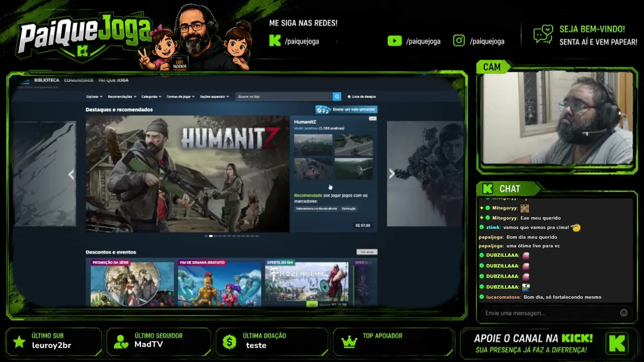Open the fourth HumanitZ screenshot thumbnail

[x=354, y=169]
